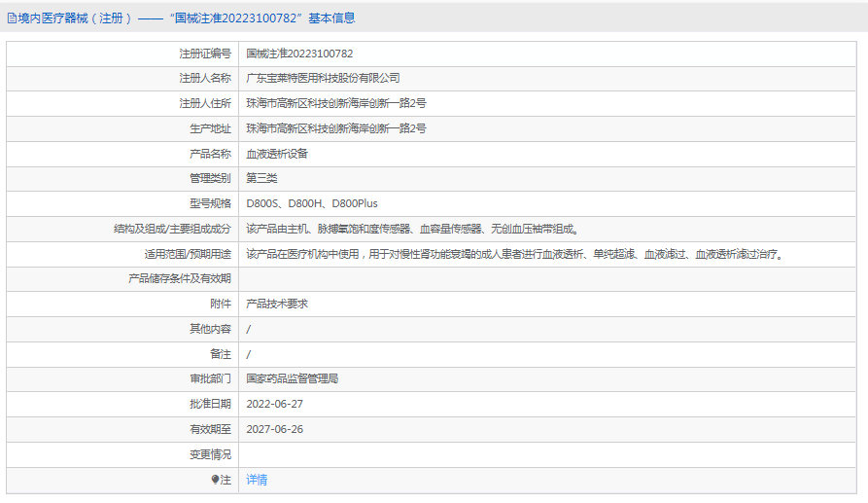Click the bulb icon beside 注 label
Viewport: 868px width, 503px height.
click(215, 480)
